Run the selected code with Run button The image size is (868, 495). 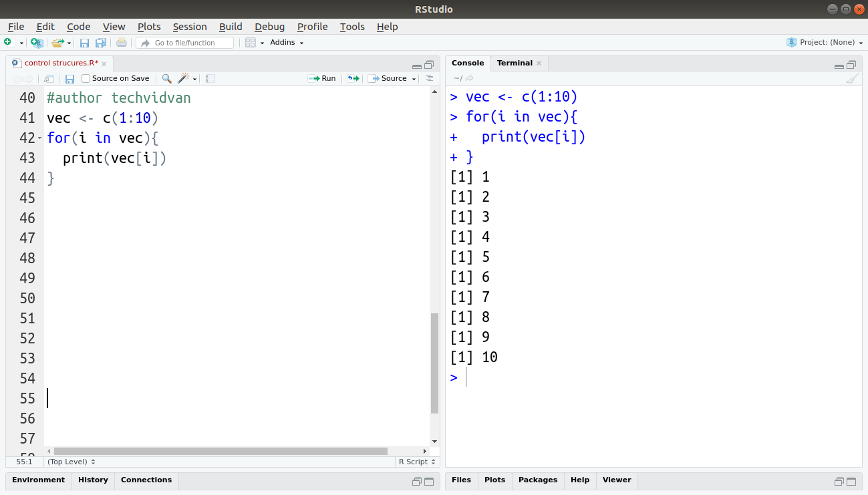322,78
